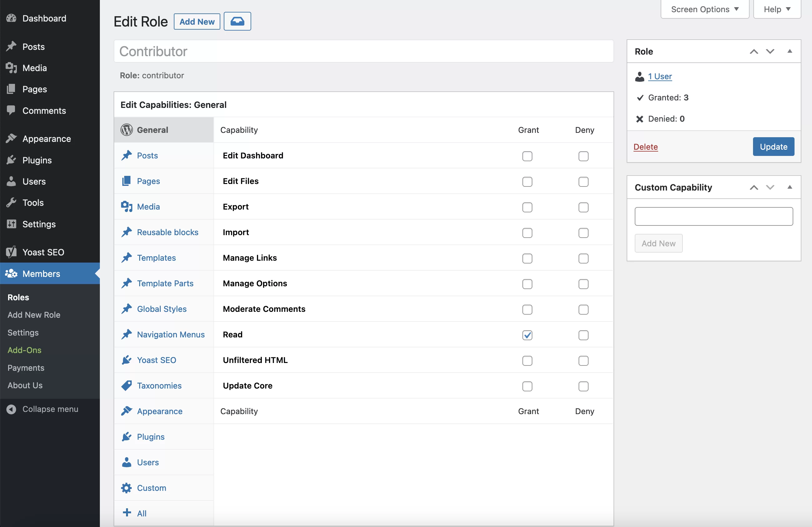Click the cloud icon button next to Add New
Screen dimensions: 812x527
(237, 22)
